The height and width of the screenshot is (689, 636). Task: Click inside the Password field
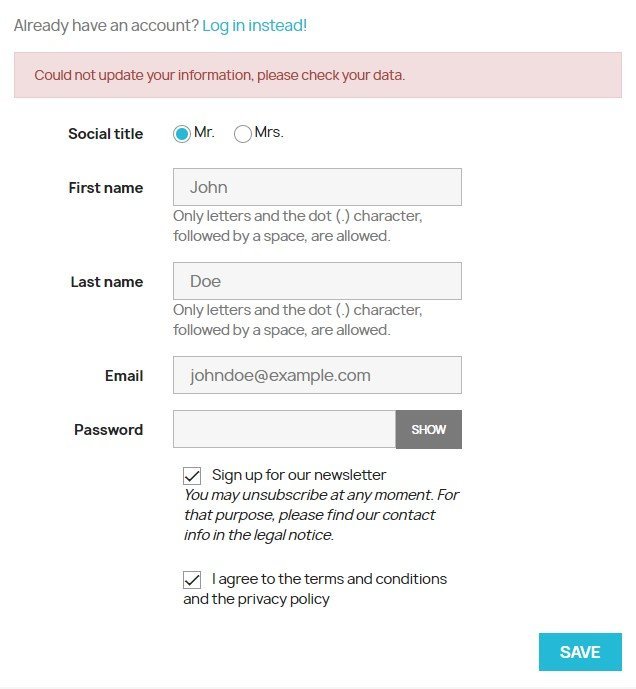coord(285,429)
